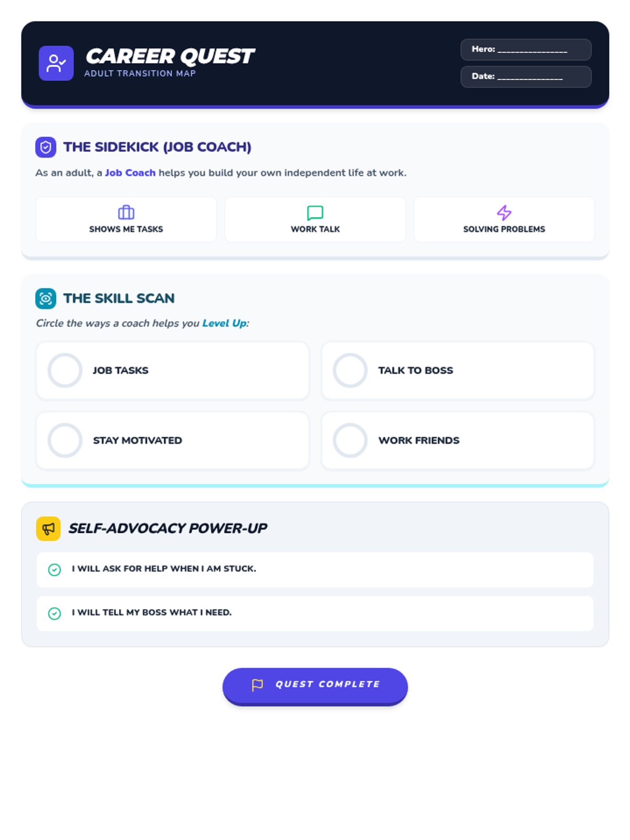Screen dimensions: 630x840
Task: Open the Solving Problems card
Action: pyautogui.click(x=504, y=219)
